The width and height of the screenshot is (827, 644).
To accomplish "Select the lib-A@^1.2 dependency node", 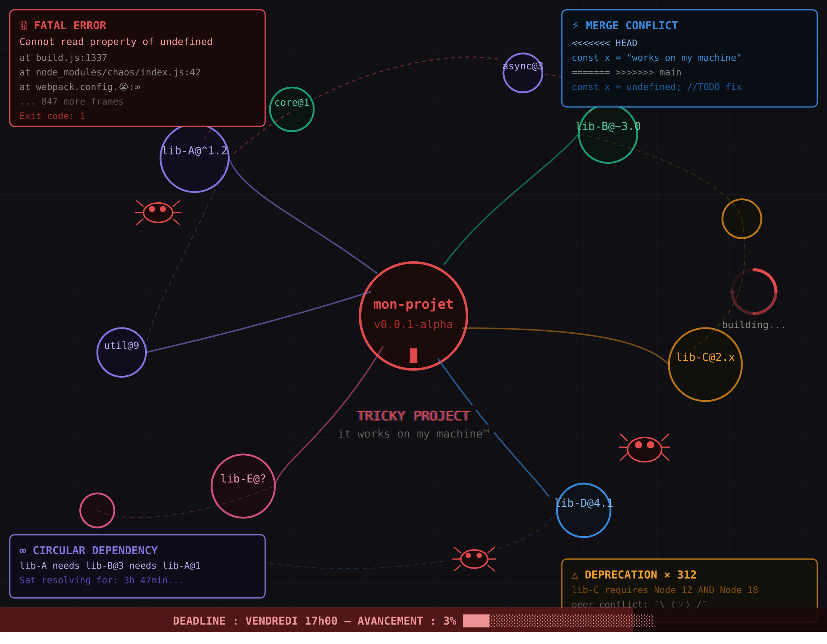I will click(195, 158).
